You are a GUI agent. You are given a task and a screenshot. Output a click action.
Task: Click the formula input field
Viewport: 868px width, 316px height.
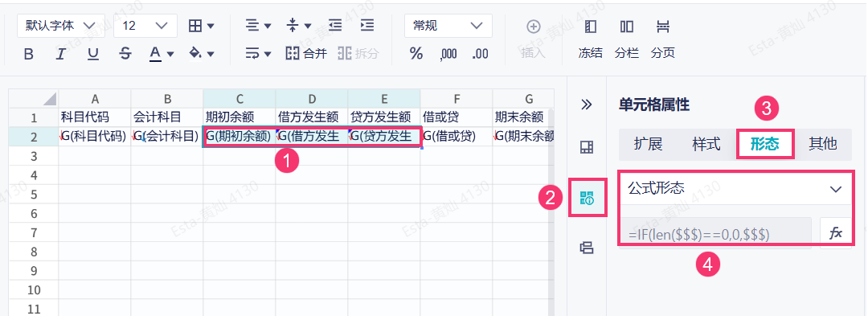[x=714, y=233]
